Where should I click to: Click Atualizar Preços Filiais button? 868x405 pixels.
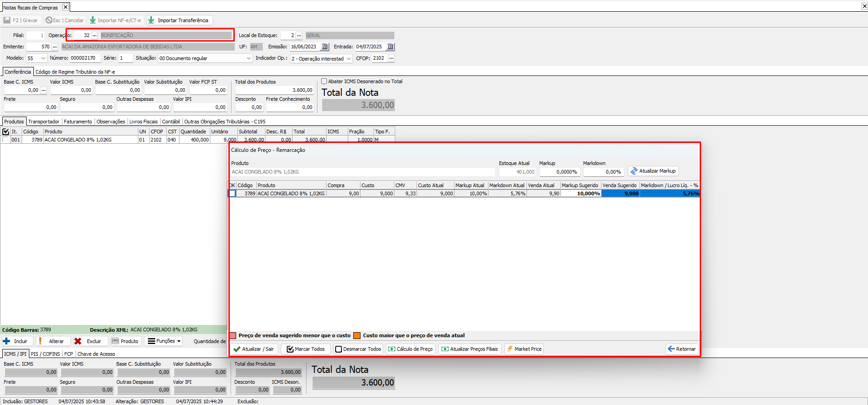470,349
